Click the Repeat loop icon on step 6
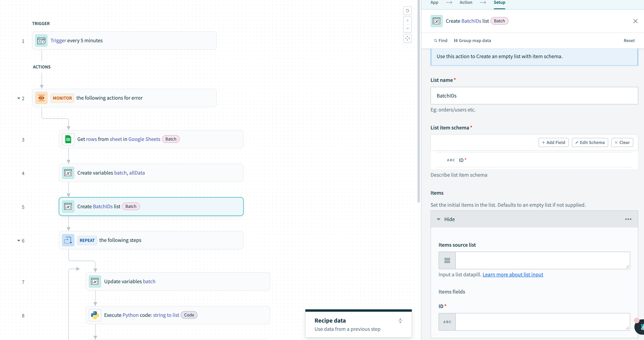 (68, 240)
